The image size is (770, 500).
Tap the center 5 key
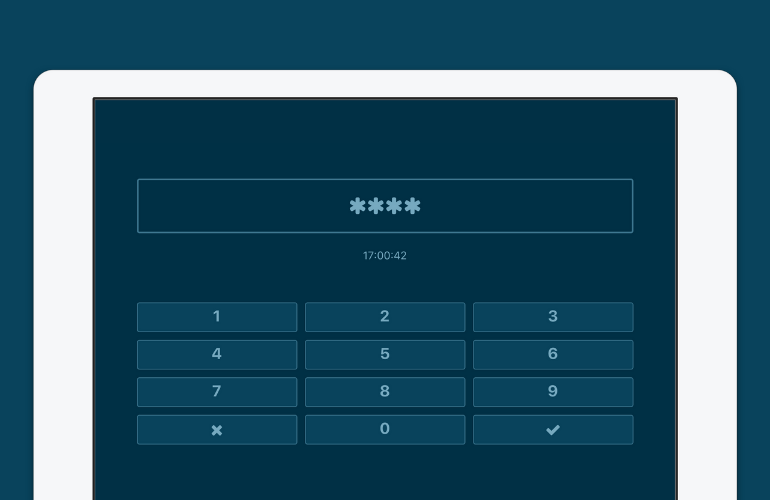click(x=385, y=354)
